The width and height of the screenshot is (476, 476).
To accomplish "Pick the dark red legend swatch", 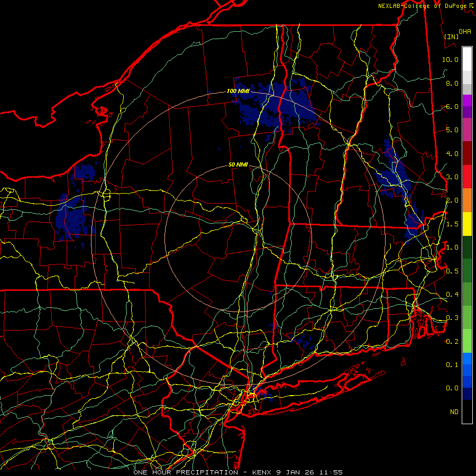I will click(x=467, y=153).
